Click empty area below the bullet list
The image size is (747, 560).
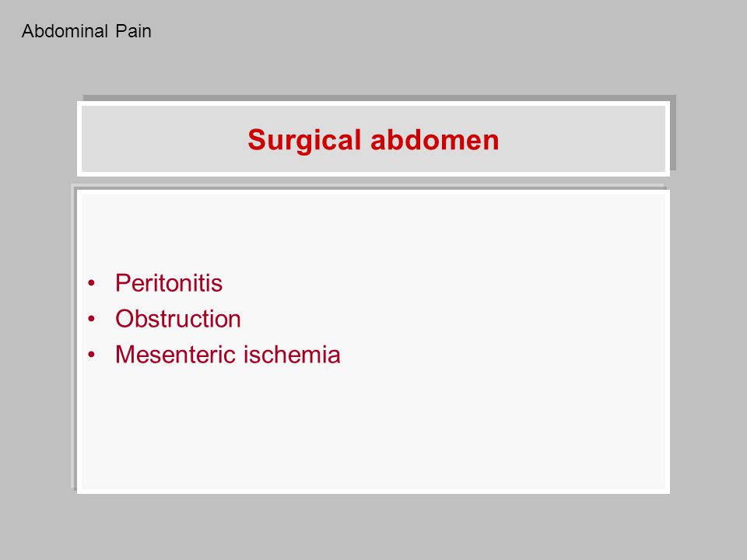coord(373,429)
